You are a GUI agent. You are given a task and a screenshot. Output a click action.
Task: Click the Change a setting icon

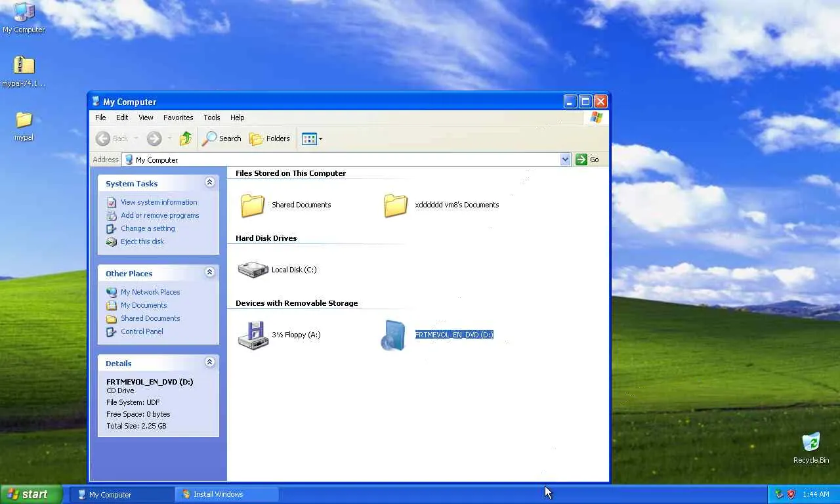[112, 228]
